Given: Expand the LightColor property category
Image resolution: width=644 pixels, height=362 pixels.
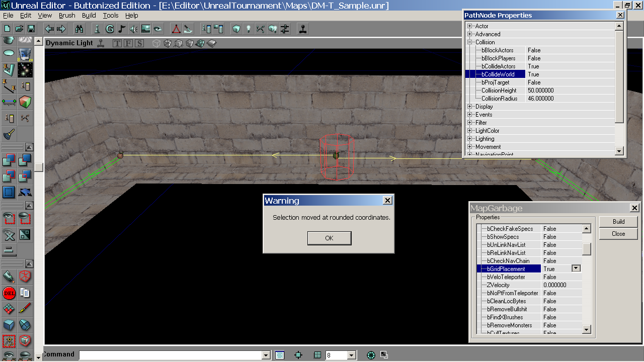Looking at the screenshot, I should point(470,131).
